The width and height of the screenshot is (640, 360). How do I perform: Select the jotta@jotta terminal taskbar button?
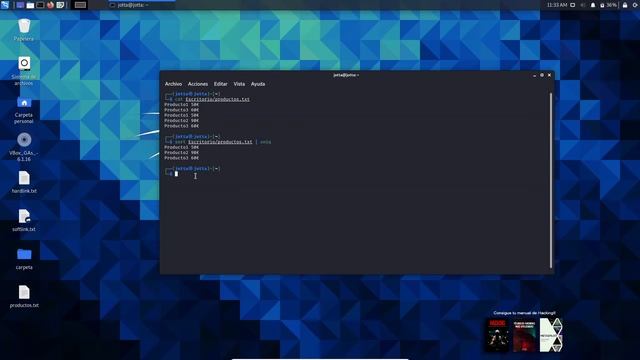tap(142, 5)
